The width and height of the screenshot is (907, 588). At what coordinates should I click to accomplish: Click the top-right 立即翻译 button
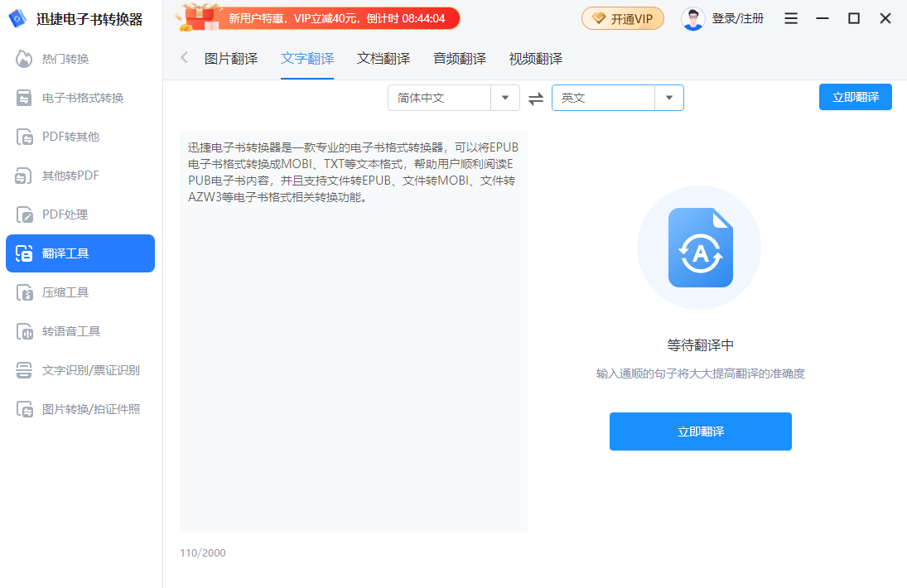856,97
